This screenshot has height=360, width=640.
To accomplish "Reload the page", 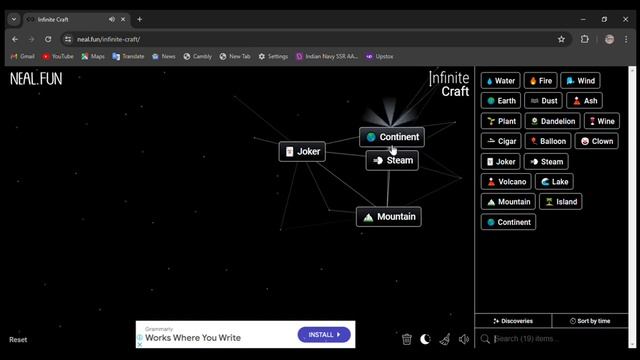I will (48, 39).
